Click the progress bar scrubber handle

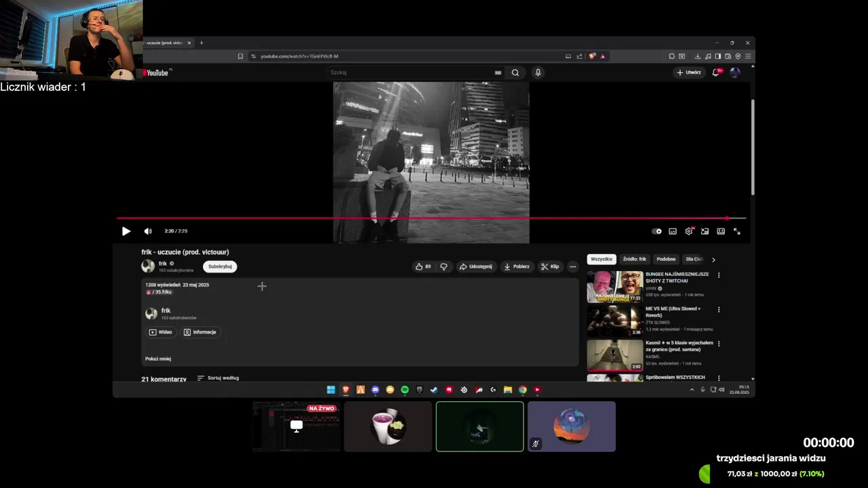pyautogui.click(x=727, y=218)
